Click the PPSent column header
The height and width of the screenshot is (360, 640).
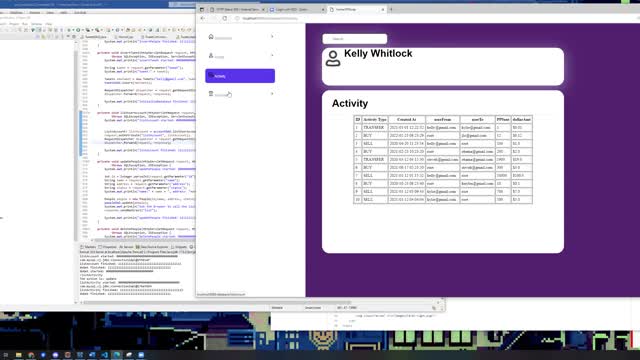pos(503,120)
